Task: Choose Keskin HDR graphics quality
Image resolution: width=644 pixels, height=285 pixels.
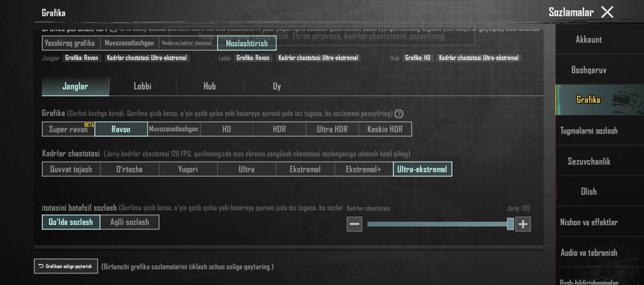Action: click(385, 129)
